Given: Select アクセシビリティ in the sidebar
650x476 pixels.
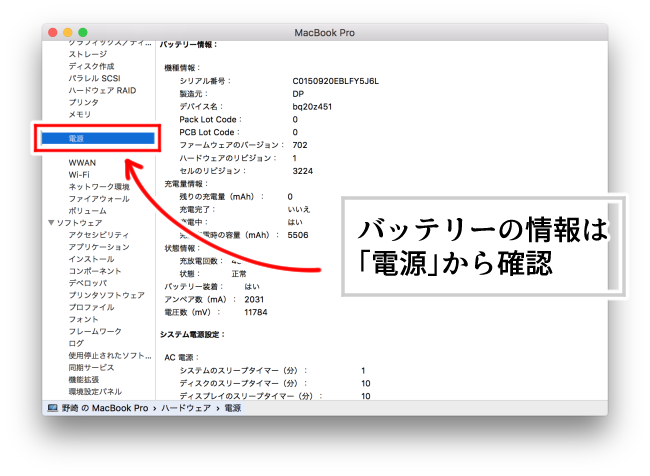Looking at the screenshot, I should pos(99,235).
